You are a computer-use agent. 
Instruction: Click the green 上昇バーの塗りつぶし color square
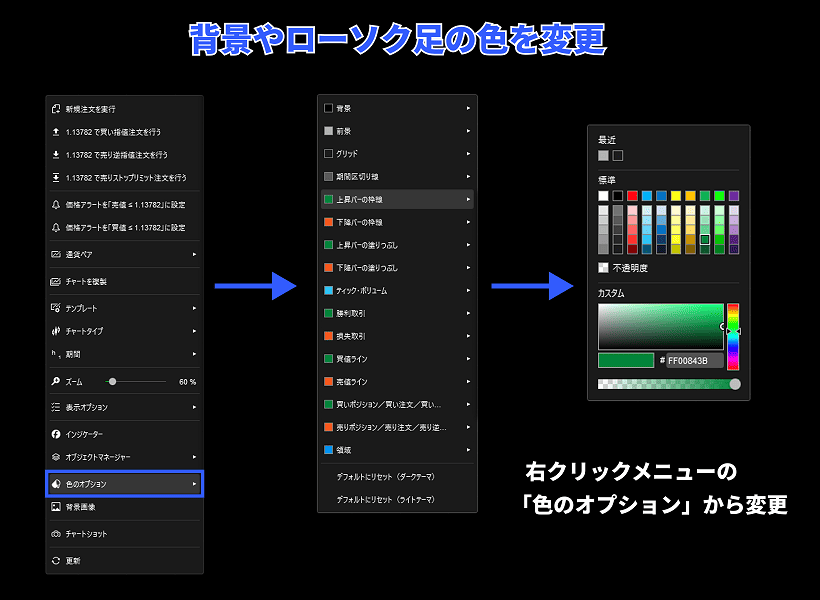[328, 245]
